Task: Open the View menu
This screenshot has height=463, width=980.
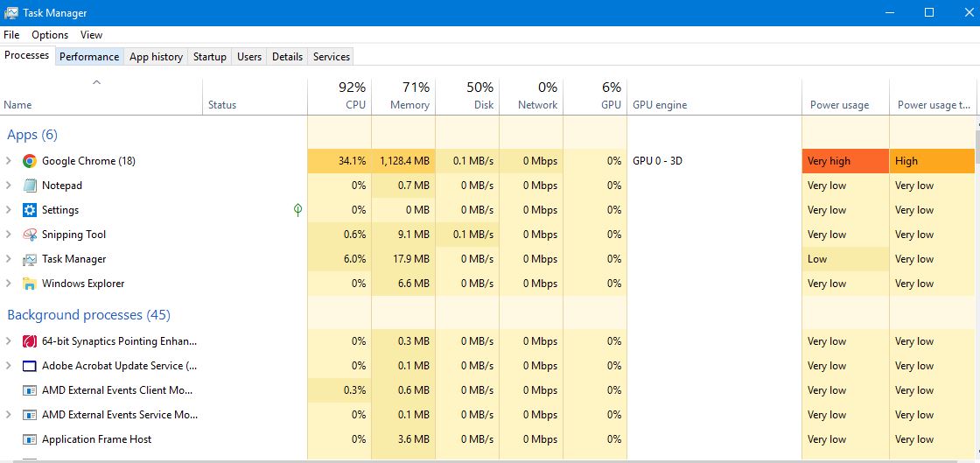Action: pos(91,35)
